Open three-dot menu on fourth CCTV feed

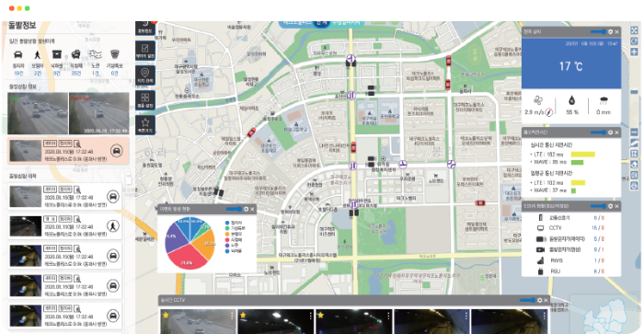[466, 316]
